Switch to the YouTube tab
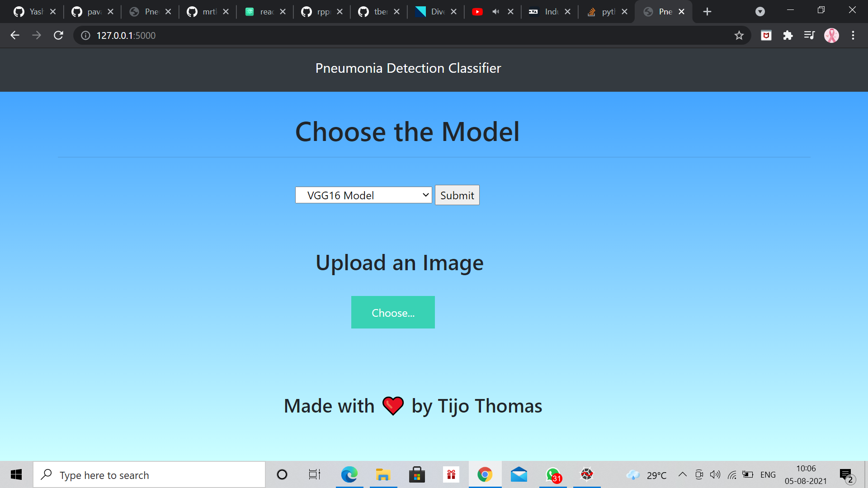The height and width of the screenshot is (488, 868). pyautogui.click(x=477, y=12)
